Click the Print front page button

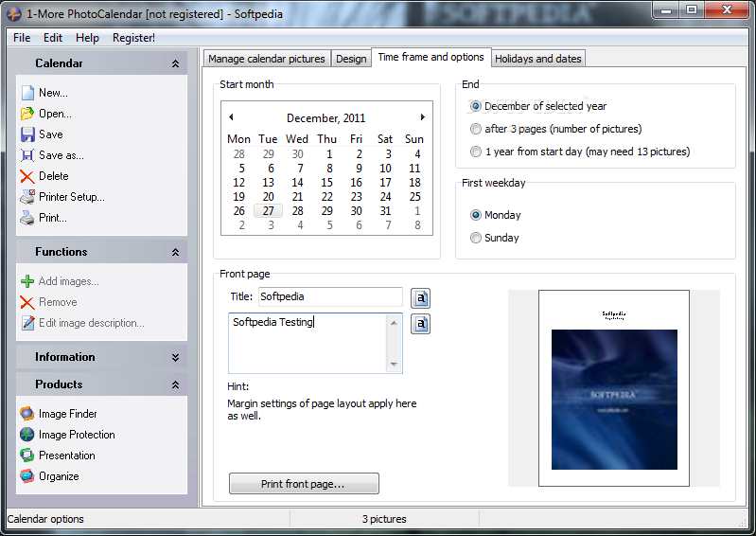(x=304, y=483)
